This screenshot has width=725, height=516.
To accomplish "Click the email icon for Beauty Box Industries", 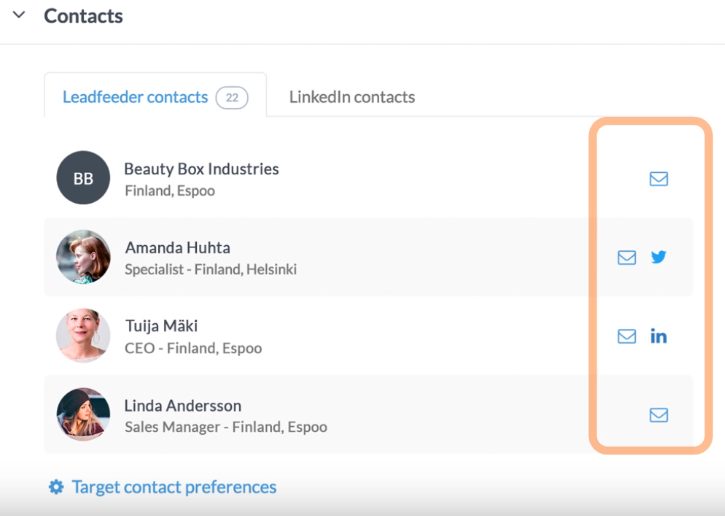I will pyautogui.click(x=658, y=179).
